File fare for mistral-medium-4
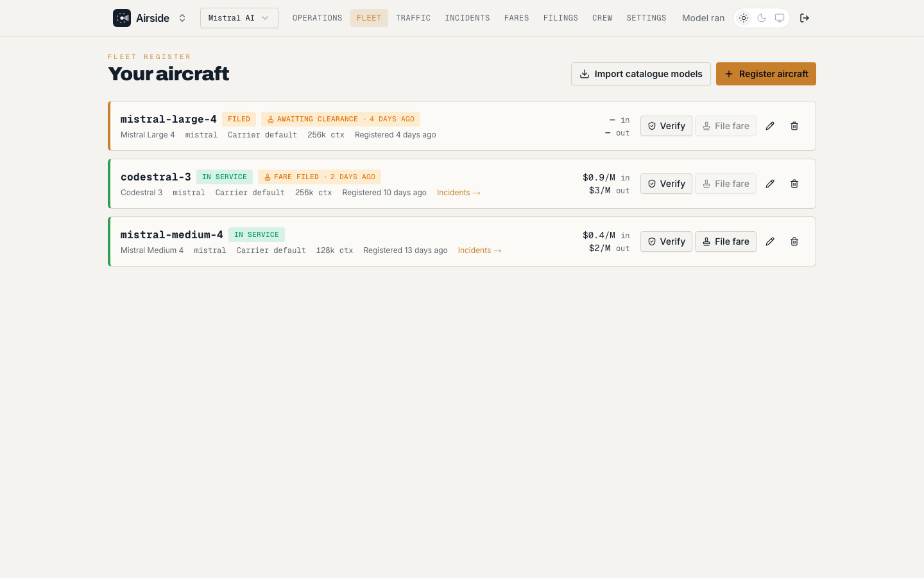The image size is (924, 578). coord(726,241)
